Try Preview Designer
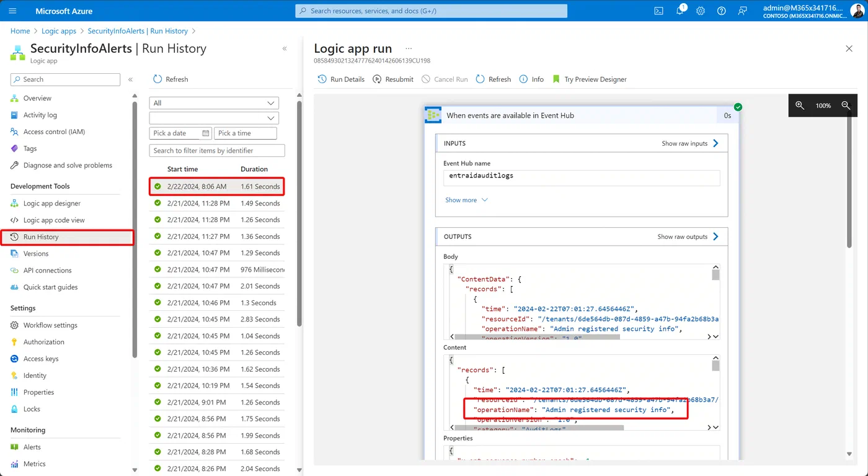 pos(589,79)
